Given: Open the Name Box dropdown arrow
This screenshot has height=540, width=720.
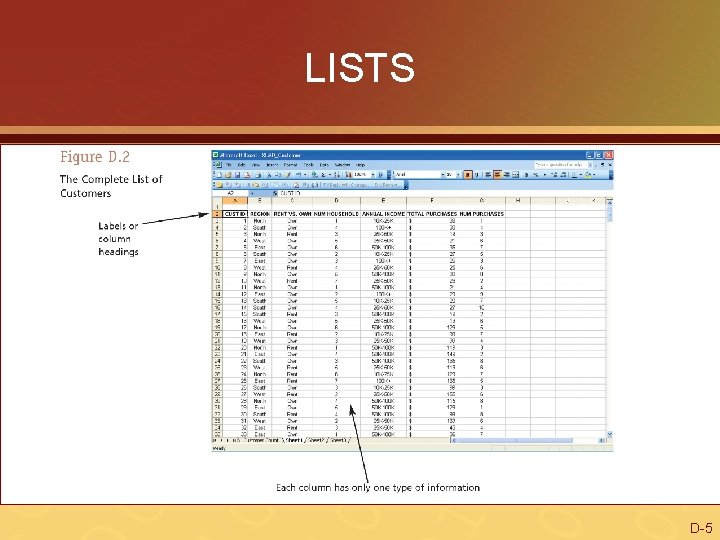Looking at the screenshot, I should (252, 193).
